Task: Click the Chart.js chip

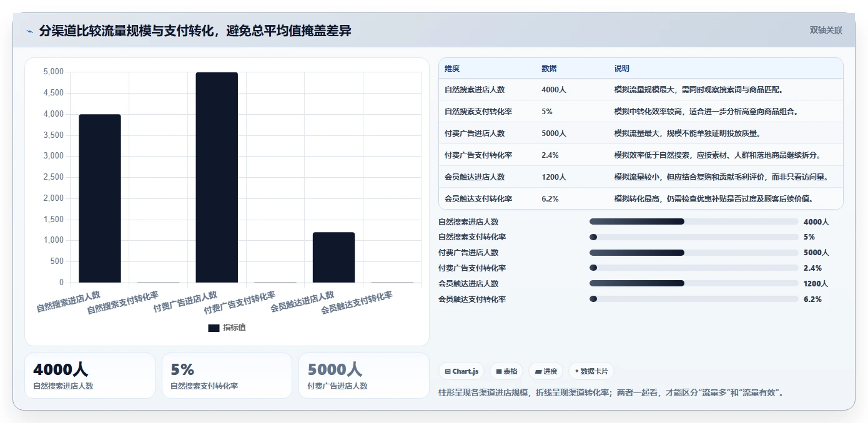Action: click(461, 371)
